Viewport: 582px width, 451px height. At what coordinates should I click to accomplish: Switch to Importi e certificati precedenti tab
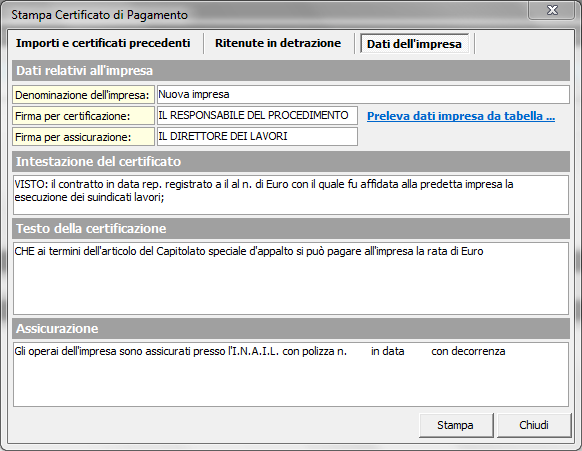tap(103, 43)
